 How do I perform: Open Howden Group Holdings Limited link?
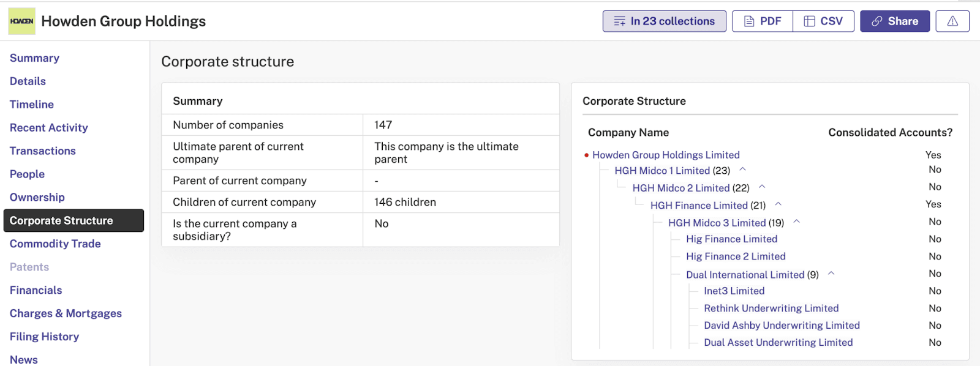point(666,155)
